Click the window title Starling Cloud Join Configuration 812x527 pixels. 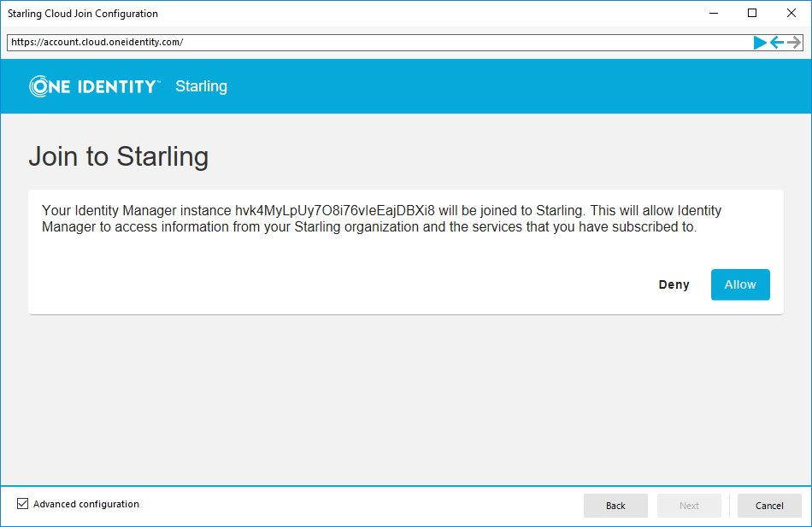(83, 14)
